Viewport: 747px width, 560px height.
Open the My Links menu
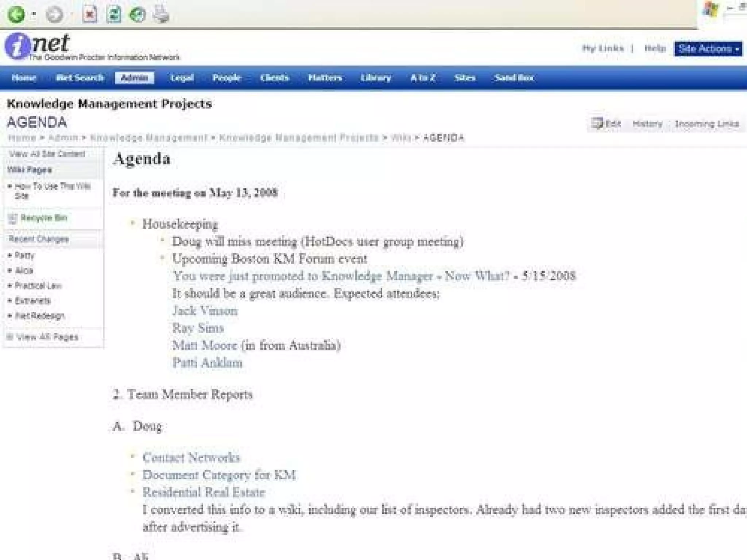603,48
